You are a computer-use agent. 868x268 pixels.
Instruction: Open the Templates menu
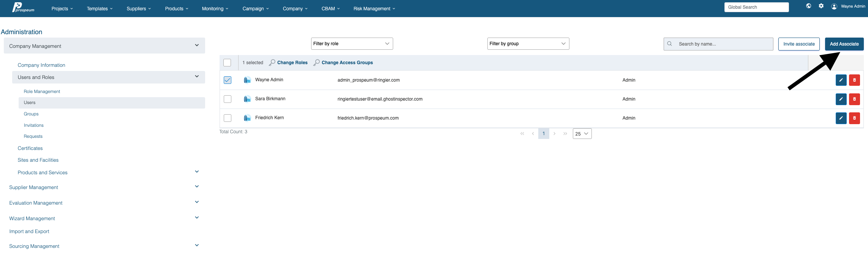[x=100, y=8]
